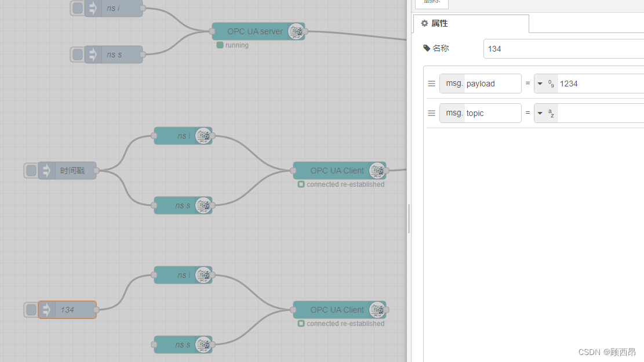Open the msg. prefix dropdown on the payload row
The width and height of the screenshot is (644, 362).
454,83
